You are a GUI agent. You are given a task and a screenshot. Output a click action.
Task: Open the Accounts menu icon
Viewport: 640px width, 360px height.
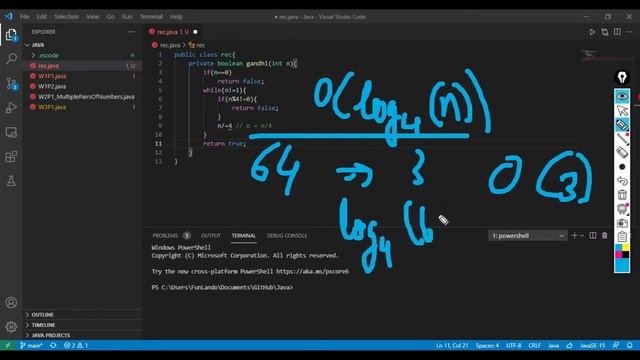pyautogui.click(x=11, y=302)
